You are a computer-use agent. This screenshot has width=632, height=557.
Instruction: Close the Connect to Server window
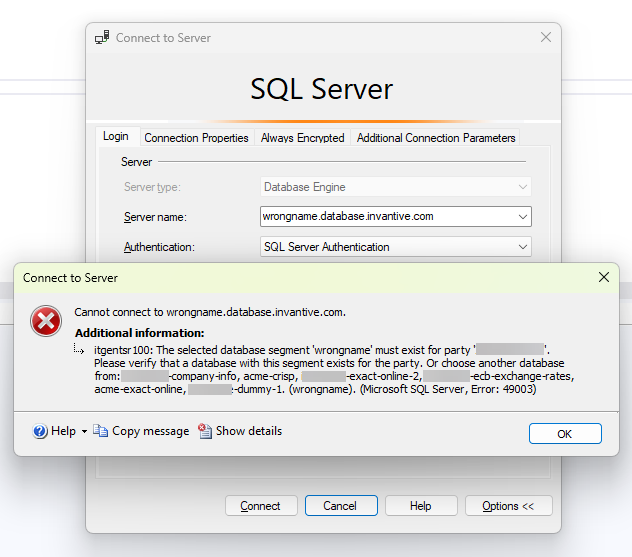[546, 37]
